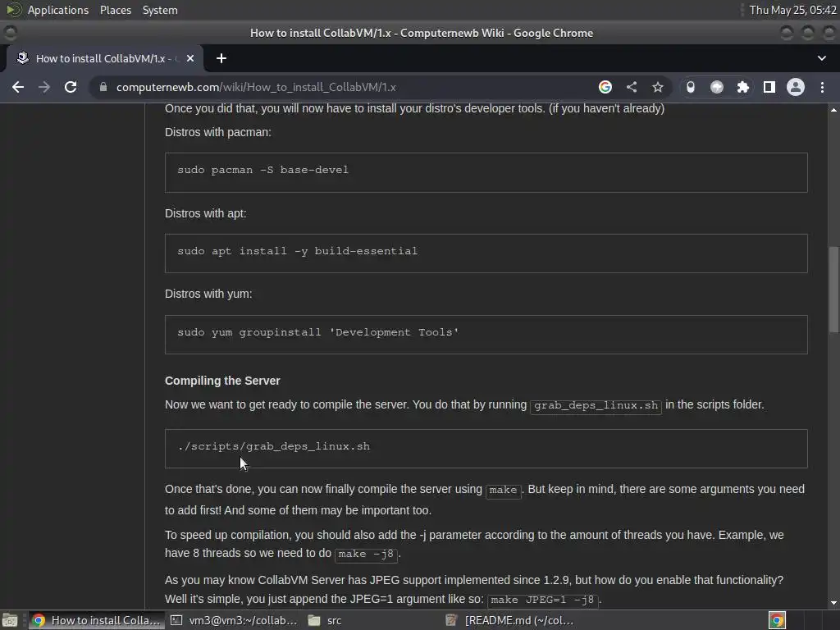Click the inline make JPEG=1 -j8 code
Screen dimensions: 840x630
(x=542, y=600)
